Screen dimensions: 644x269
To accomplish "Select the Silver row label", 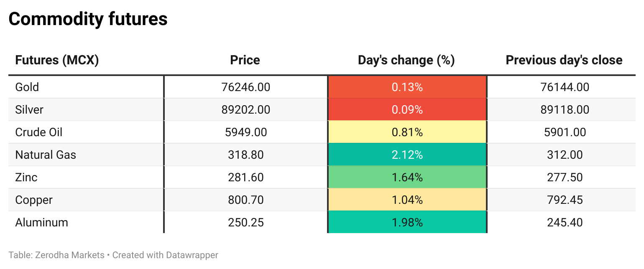I will click(x=29, y=109).
